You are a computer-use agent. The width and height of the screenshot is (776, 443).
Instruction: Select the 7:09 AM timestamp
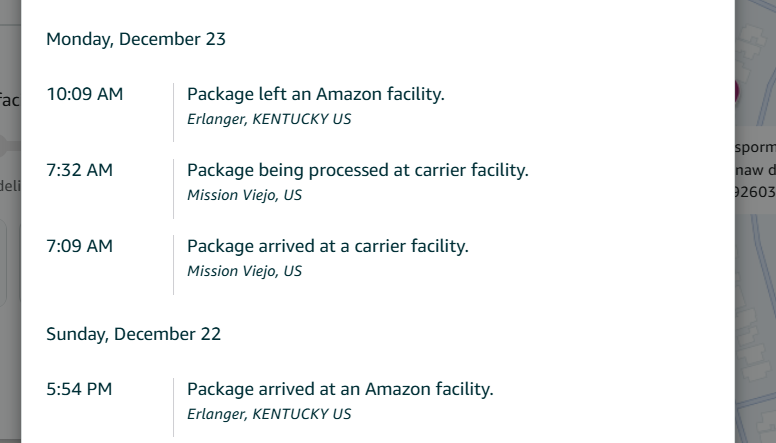pyautogui.click(x=80, y=246)
